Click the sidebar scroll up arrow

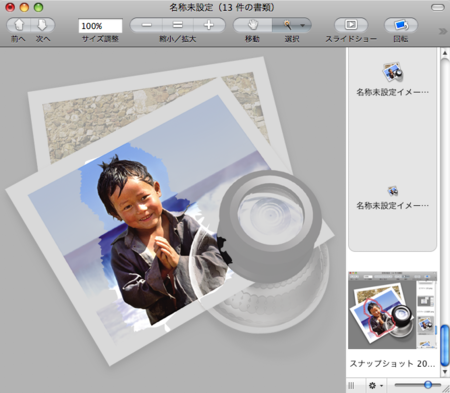[x=445, y=53]
